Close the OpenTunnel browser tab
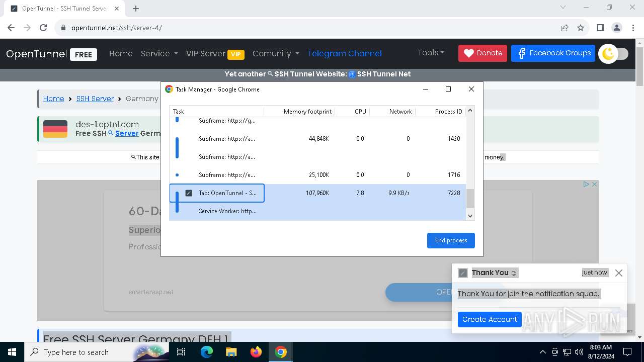The height and width of the screenshot is (362, 644). click(116, 8)
